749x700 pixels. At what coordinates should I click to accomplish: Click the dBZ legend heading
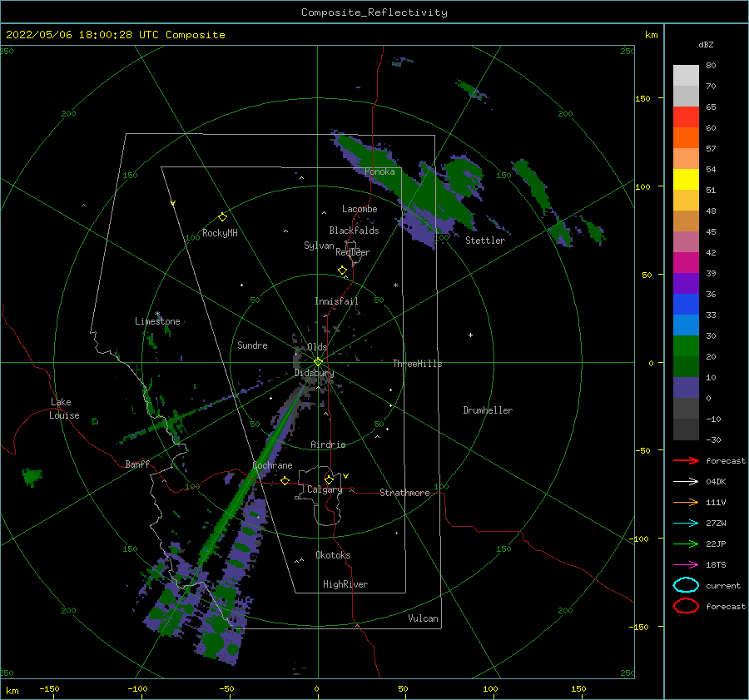click(x=706, y=44)
